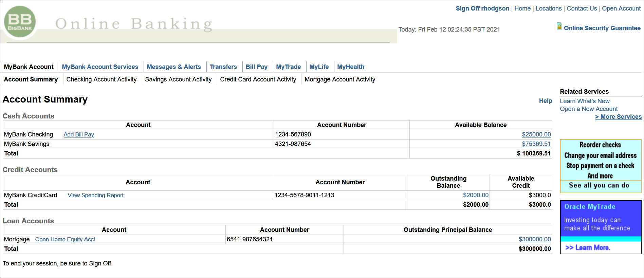
Task: Click the loan total $300000.00 value
Action: point(535,249)
